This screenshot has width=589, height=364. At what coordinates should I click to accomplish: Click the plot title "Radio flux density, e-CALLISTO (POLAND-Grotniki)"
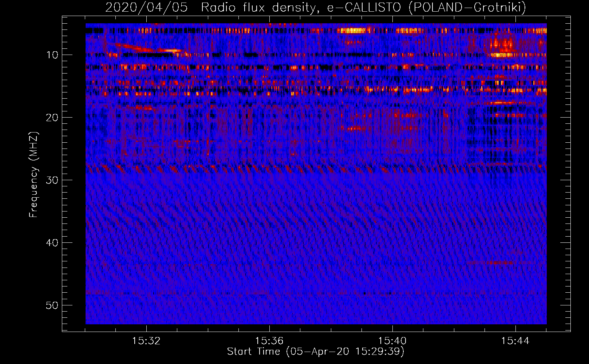click(363, 7)
